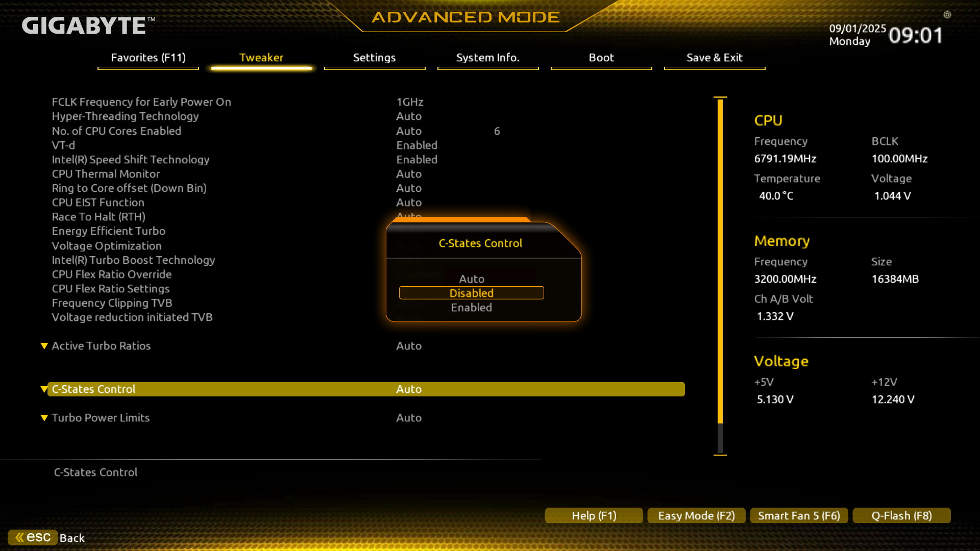Click Smart Fan 5 (F6) button

(799, 515)
